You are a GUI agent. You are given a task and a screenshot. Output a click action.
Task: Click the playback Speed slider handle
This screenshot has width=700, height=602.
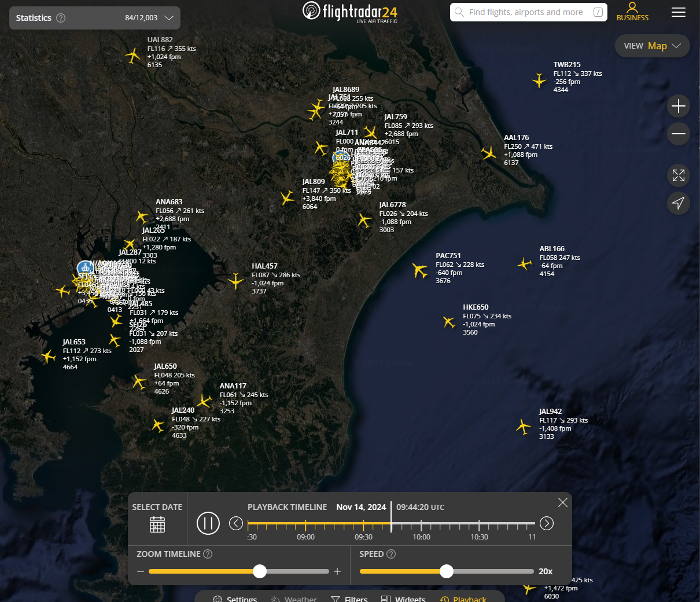pos(446,571)
